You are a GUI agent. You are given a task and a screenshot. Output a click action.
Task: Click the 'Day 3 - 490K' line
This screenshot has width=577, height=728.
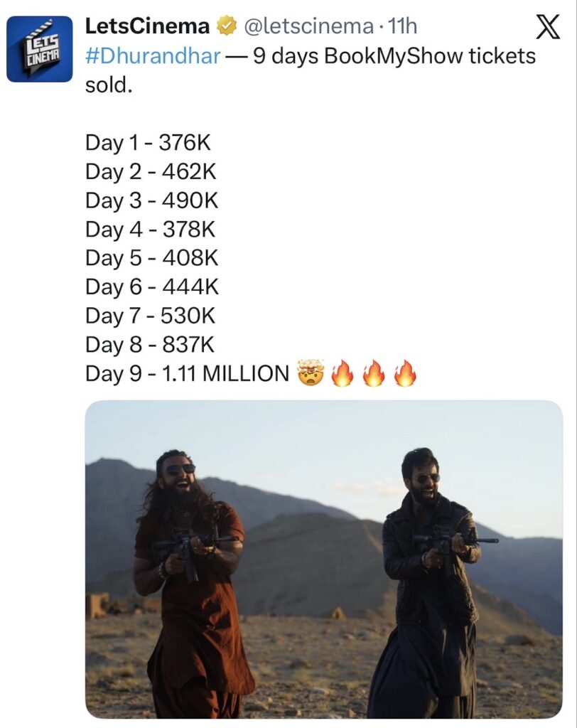pos(151,201)
